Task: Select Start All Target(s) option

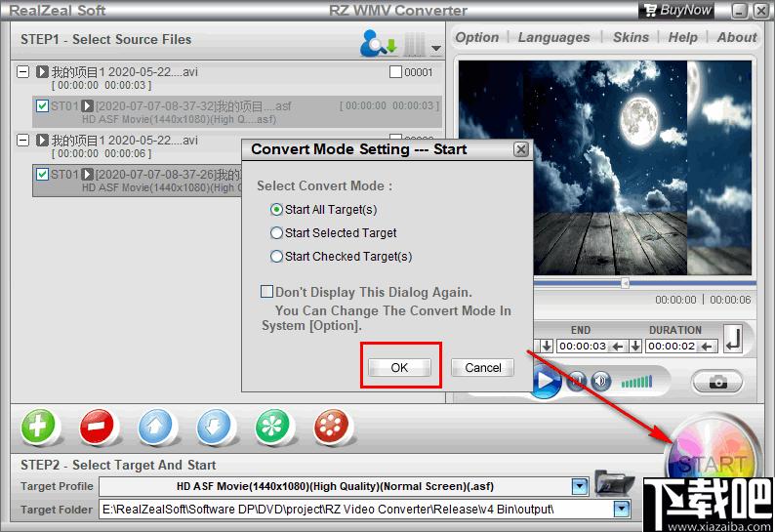Action: [x=276, y=210]
